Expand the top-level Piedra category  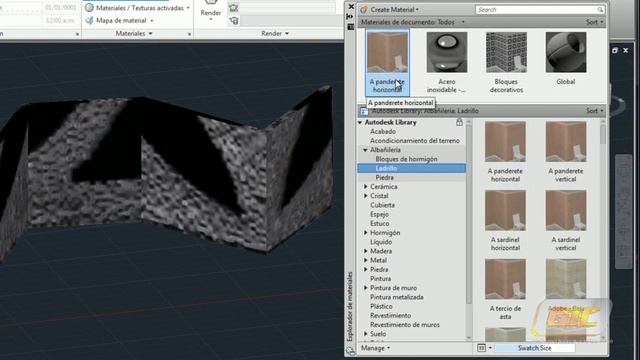click(365, 269)
